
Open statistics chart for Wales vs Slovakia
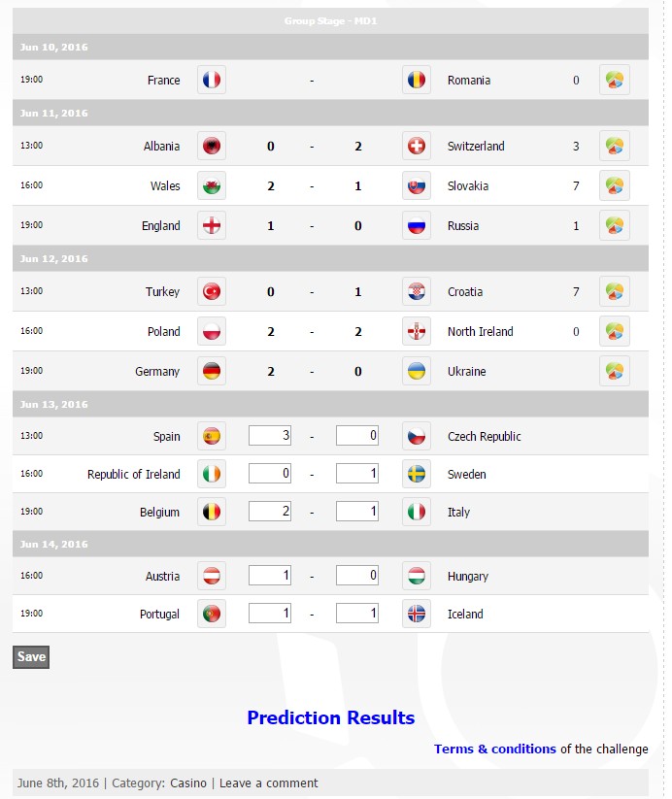614,185
